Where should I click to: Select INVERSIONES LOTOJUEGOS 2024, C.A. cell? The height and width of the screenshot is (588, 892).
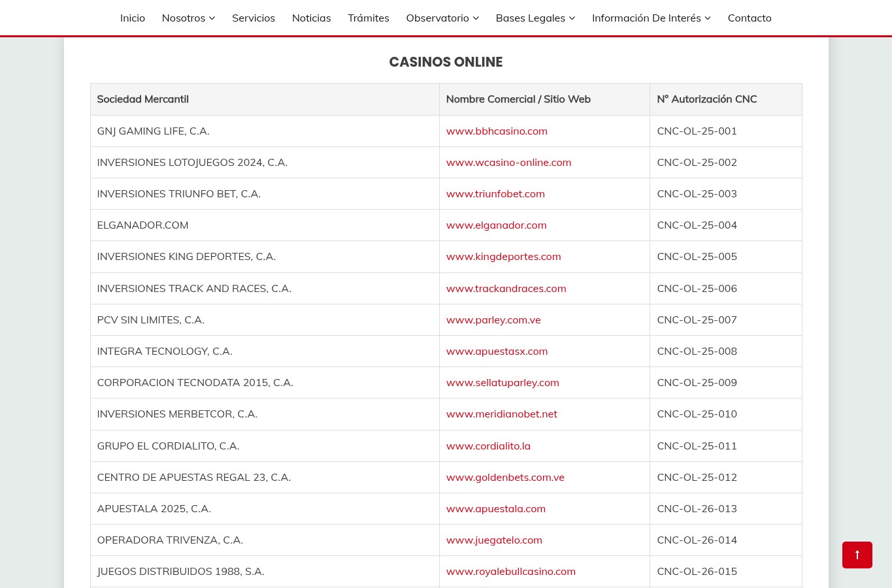[265, 162]
